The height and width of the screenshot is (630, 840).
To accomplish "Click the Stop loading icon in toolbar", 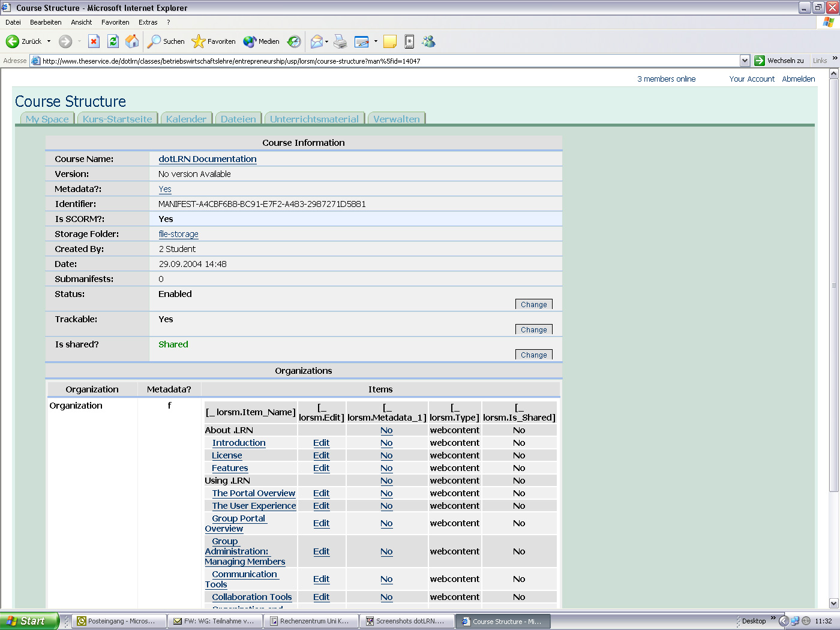I will [94, 41].
